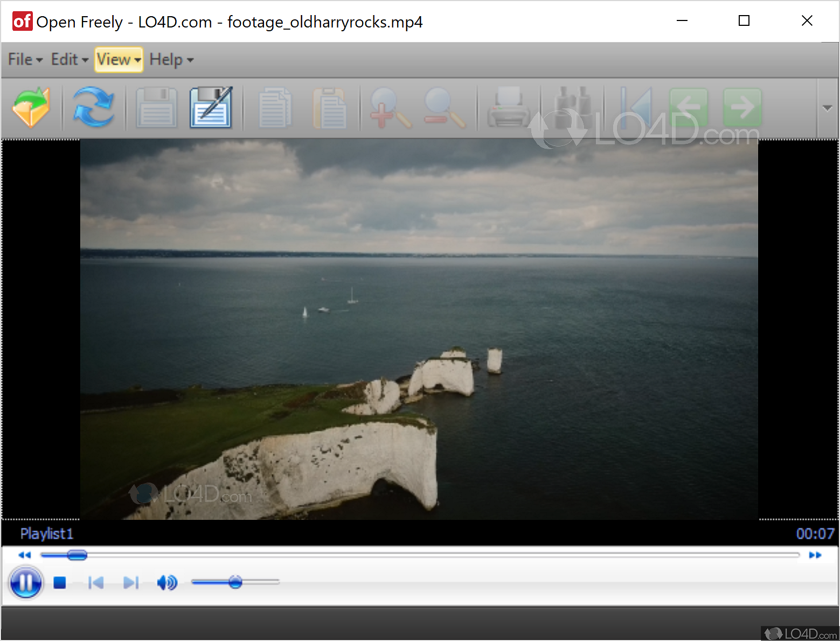Expand the Edit menu dropdown arrow

pyautogui.click(x=86, y=61)
